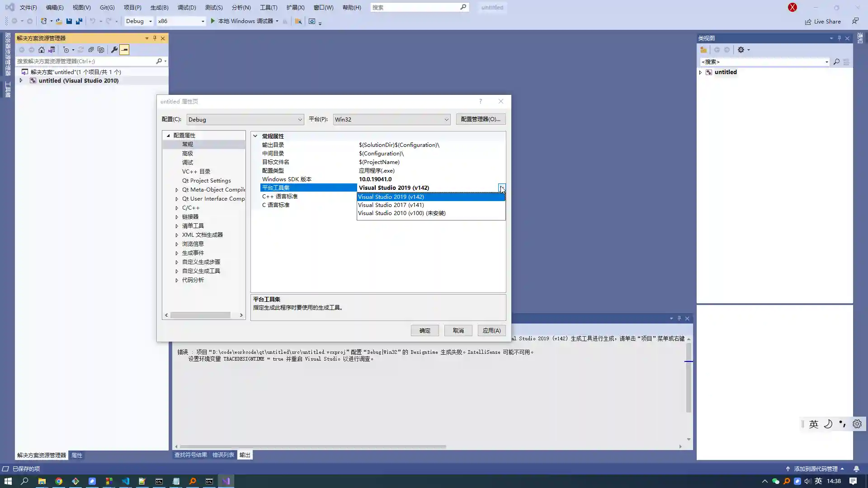868x488 pixels.
Task: Click the 应用(A) button
Action: coord(492,331)
